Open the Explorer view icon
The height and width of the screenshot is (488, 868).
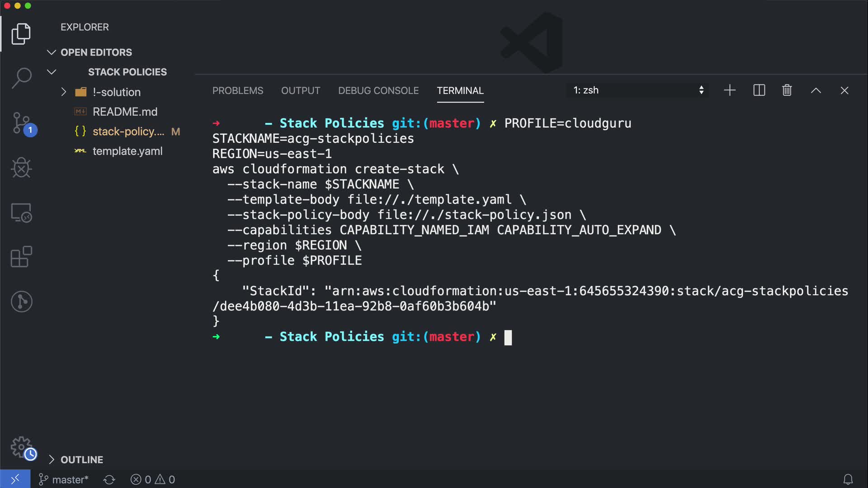coord(21,34)
